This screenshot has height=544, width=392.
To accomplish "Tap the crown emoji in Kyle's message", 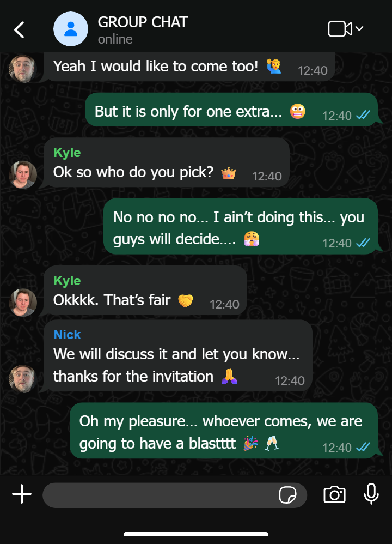I will pyautogui.click(x=229, y=173).
